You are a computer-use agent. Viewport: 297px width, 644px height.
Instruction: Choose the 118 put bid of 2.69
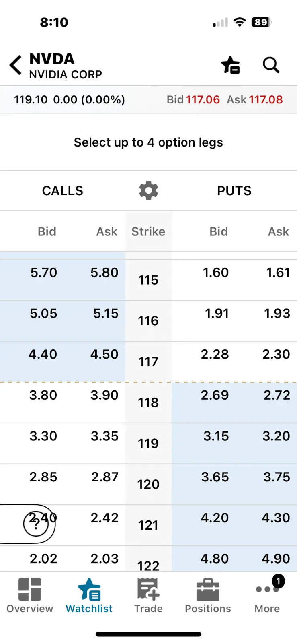pos(215,395)
